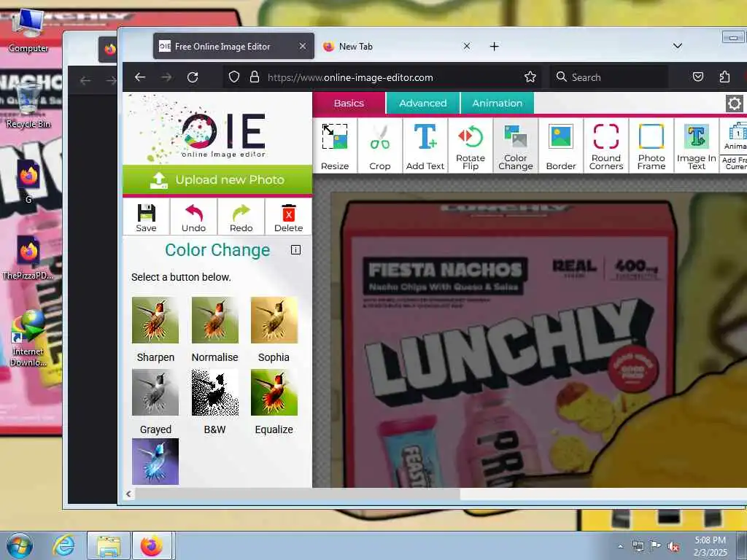Open the Windows Start menu

click(x=20, y=545)
